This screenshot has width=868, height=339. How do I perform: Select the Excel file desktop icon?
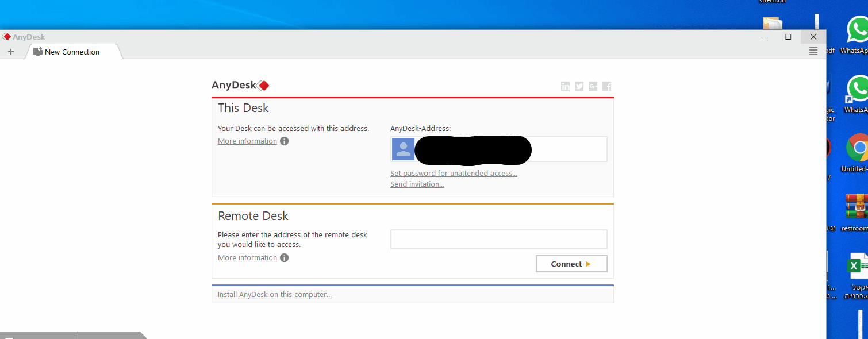pos(857,277)
